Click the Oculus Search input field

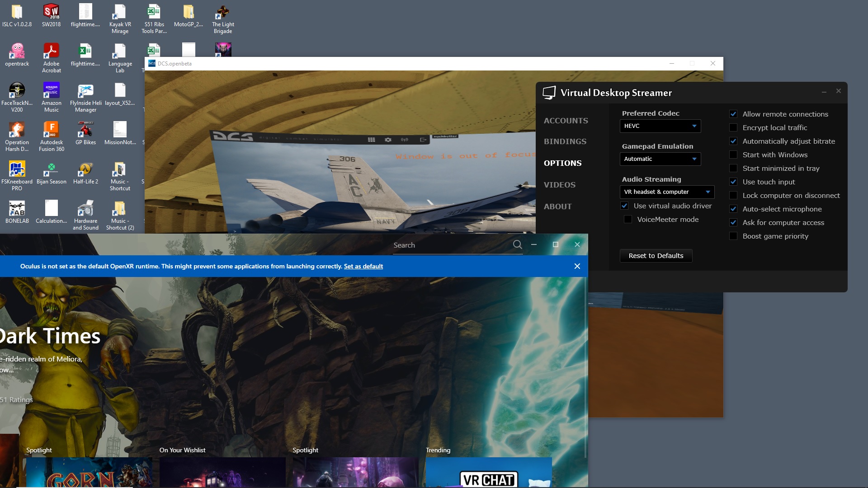tap(452, 245)
